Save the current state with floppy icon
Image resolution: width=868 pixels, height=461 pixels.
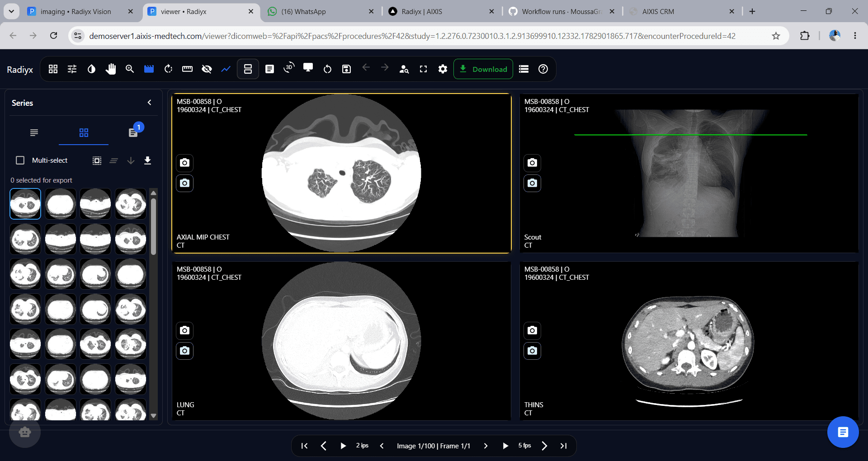tap(346, 69)
